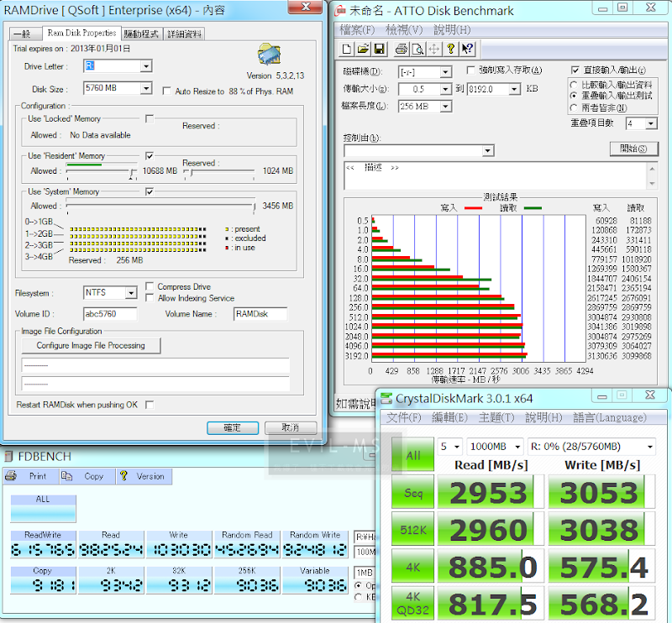This screenshot has height=623, width=672.
Task: Click the Print icon in ATTO toolbar
Action: [402, 50]
